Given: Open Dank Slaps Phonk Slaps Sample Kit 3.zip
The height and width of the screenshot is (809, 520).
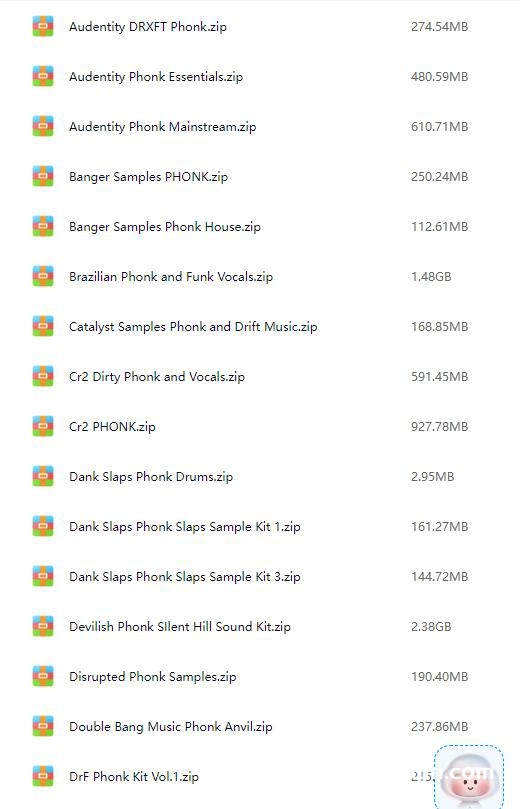Looking at the screenshot, I should (x=185, y=577).
